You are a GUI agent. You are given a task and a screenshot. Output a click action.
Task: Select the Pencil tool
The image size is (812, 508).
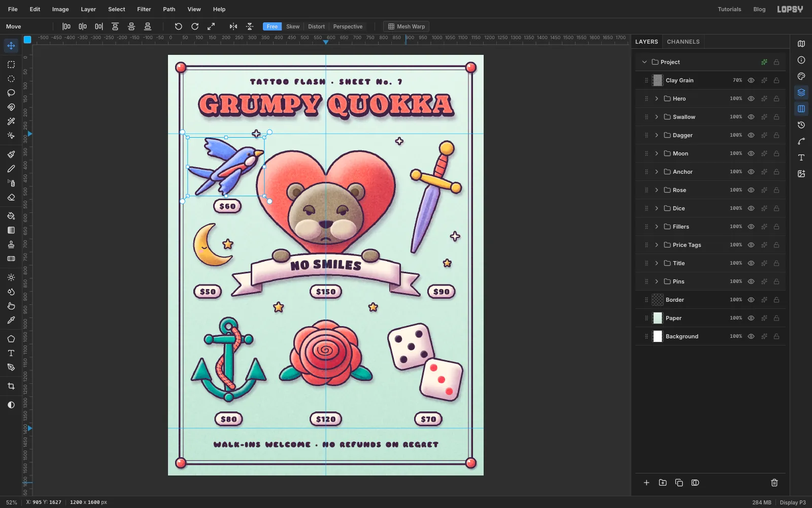(x=11, y=169)
